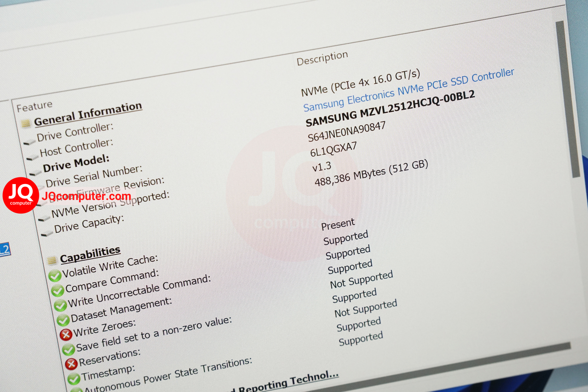Click the Capabilities folder icon
Image resolution: width=588 pixels, height=392 pixels.
click(52, 260)
